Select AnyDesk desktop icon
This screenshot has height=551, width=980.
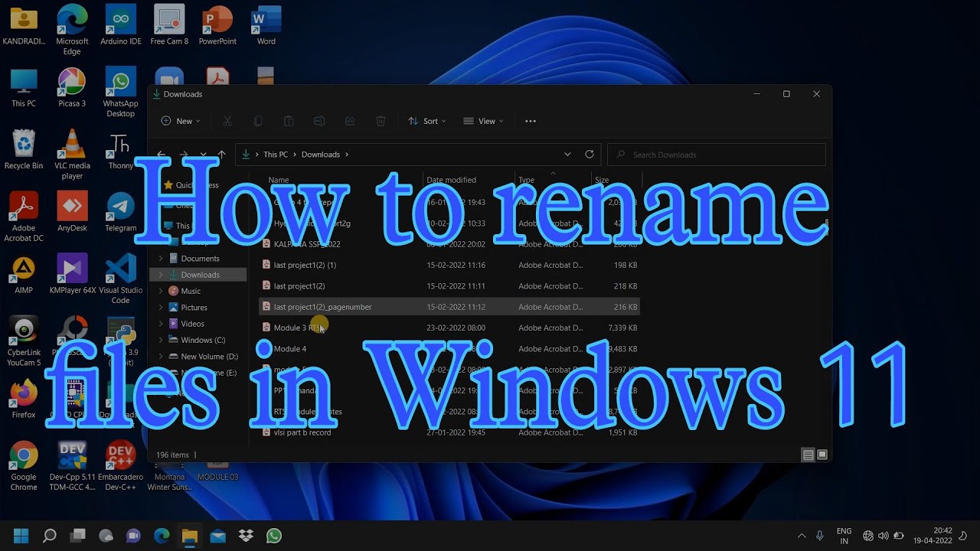(72, 212)
